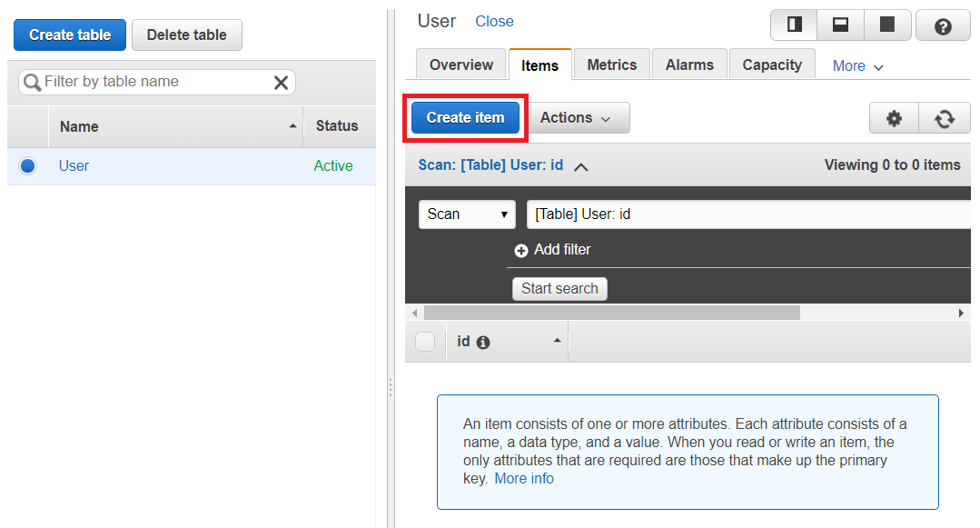Check the select-all items checkbox

(x=425, y=342)
